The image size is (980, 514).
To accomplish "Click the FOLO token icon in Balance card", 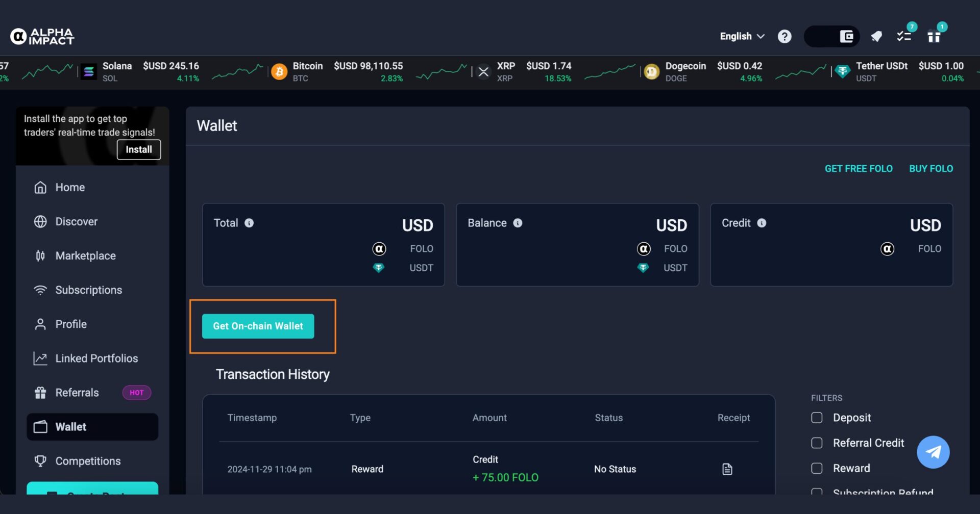I will [x=644, y=249].
